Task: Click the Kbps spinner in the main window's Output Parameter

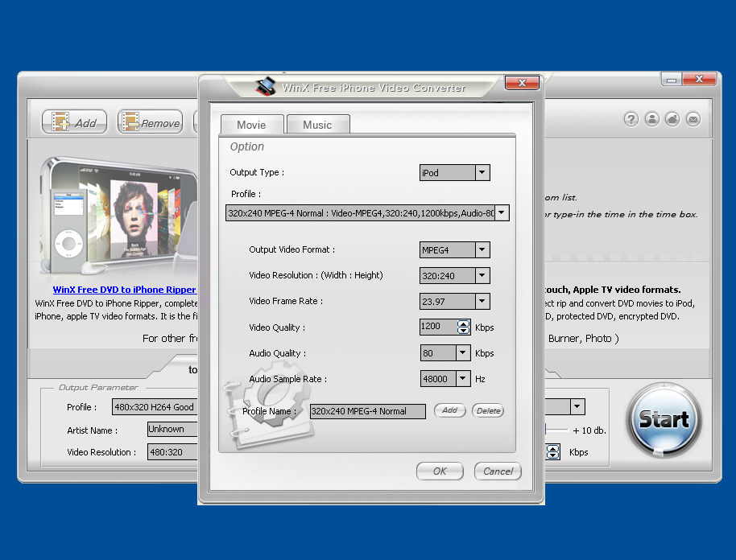Action: click(x=553, y=452)
